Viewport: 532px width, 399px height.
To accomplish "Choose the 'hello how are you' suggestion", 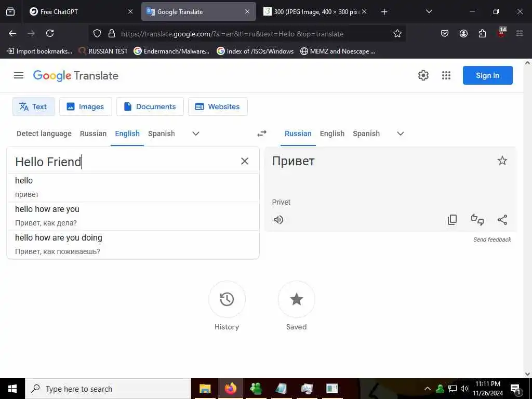I will 133,216.
